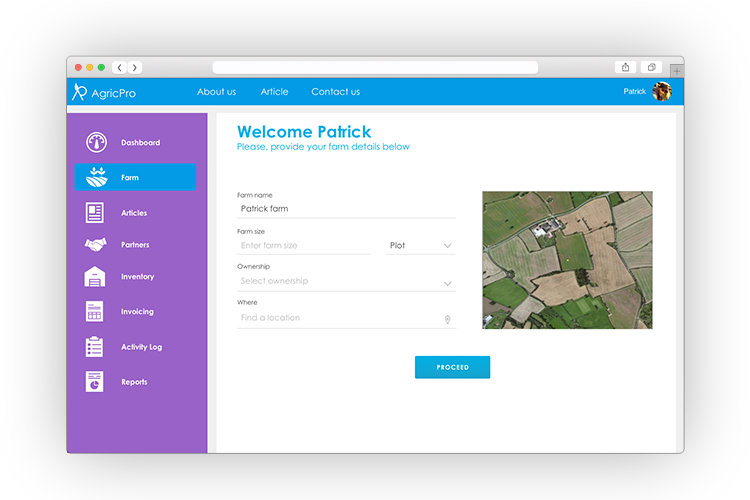Open the Article menu item

click(275, 91)
